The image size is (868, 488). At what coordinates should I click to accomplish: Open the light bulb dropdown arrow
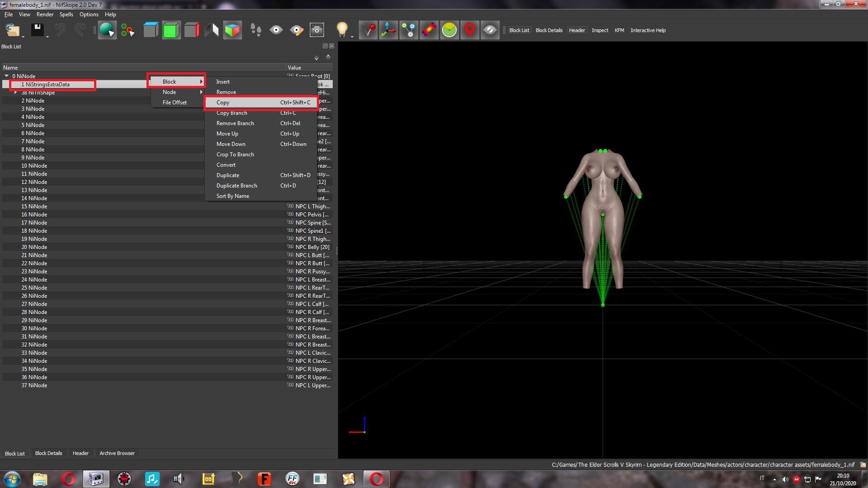(x=352, y=36)
